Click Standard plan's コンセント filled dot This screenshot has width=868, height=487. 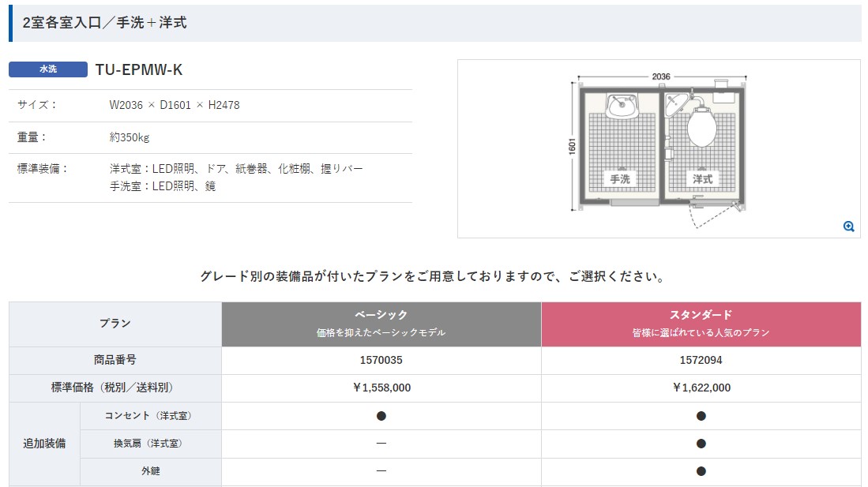[701, 415]
